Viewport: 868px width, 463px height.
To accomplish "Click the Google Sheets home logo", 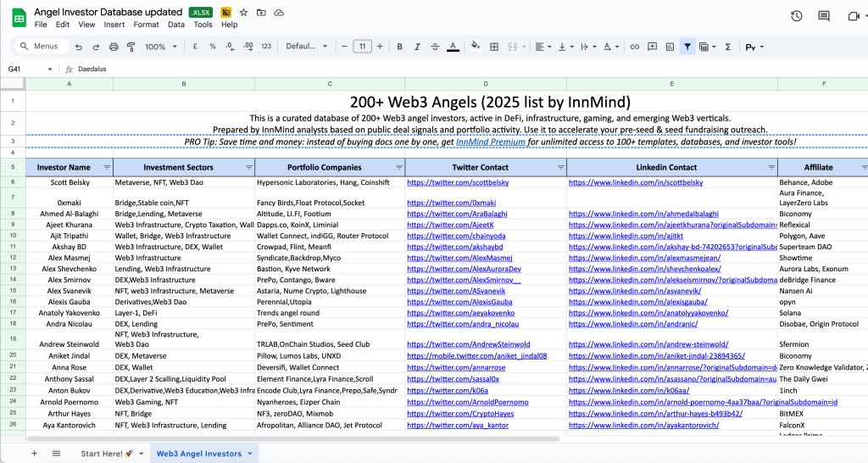I will [x=19, y=18].
